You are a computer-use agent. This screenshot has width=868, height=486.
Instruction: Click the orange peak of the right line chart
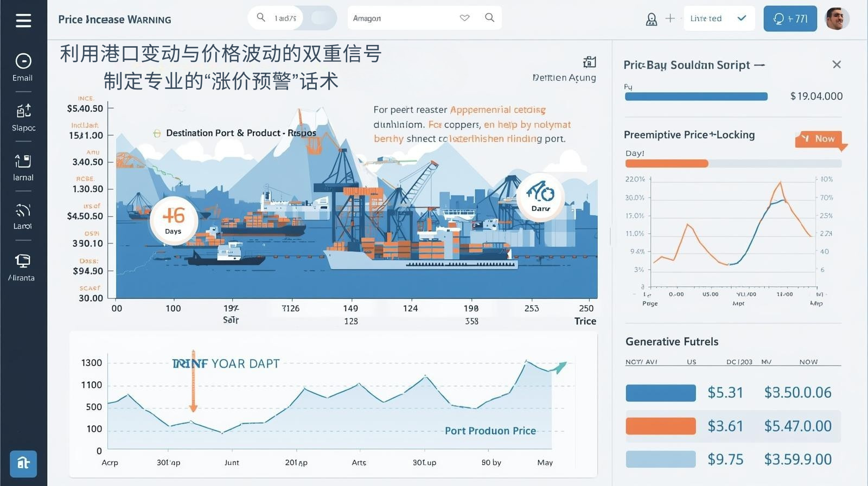[x=780, y=183]
